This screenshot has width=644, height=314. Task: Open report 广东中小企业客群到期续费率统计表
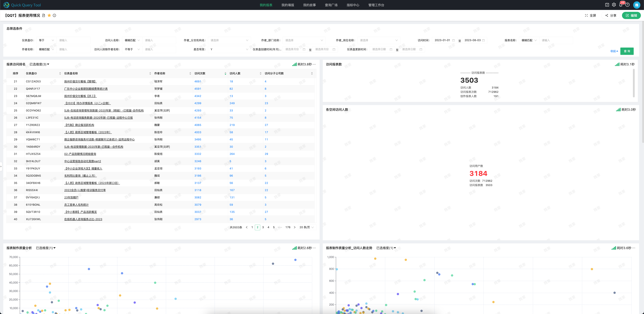[x=86, y=89]
